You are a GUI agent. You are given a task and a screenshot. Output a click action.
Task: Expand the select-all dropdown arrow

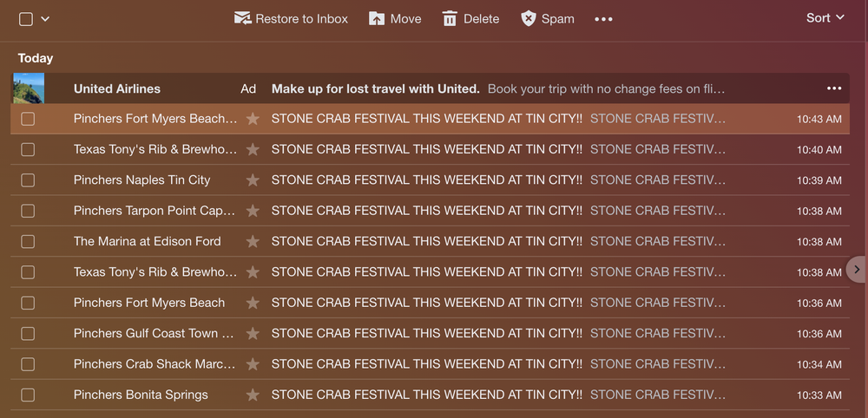[45, 18]
